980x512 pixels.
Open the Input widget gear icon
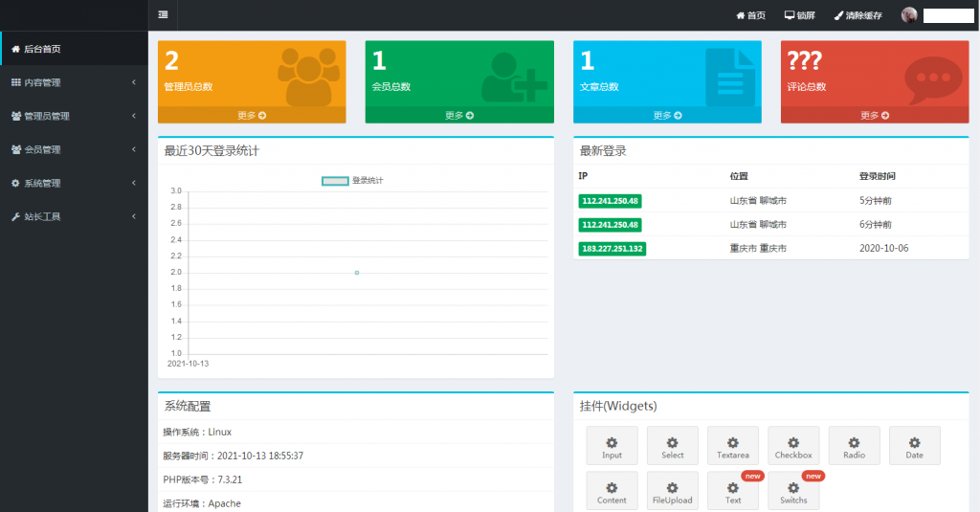point(612,442)
